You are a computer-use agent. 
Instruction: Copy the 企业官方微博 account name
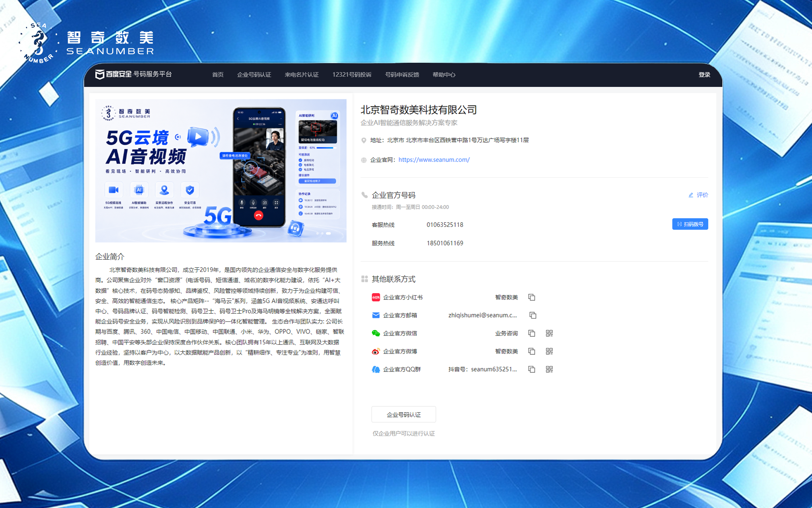pyautogui.click(x=532, y=352)
